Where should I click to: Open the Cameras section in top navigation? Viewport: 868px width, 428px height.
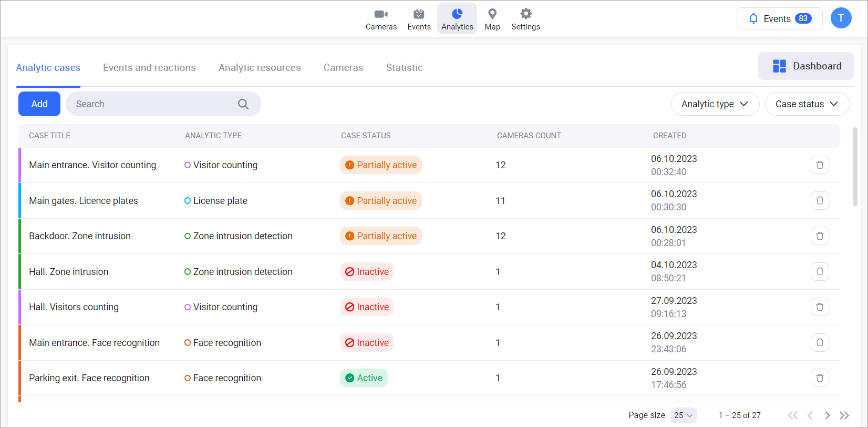tap(381, 19)
